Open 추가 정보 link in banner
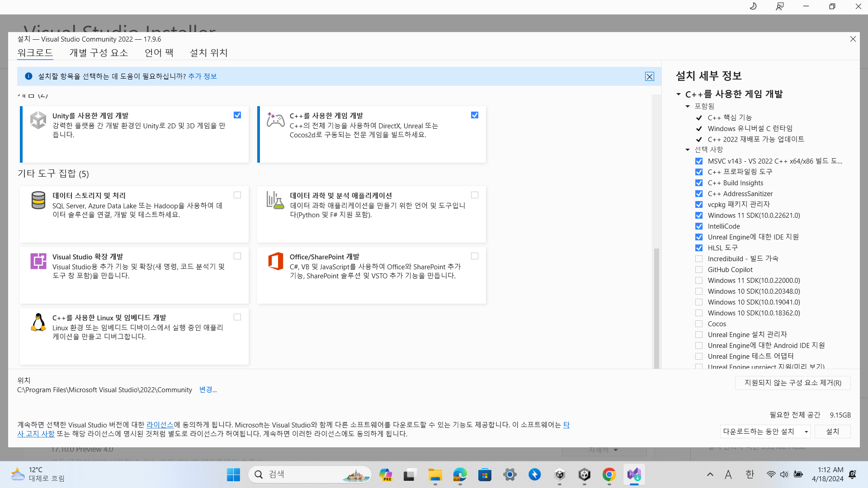This screenshot has height=488, width=868. 202,76
